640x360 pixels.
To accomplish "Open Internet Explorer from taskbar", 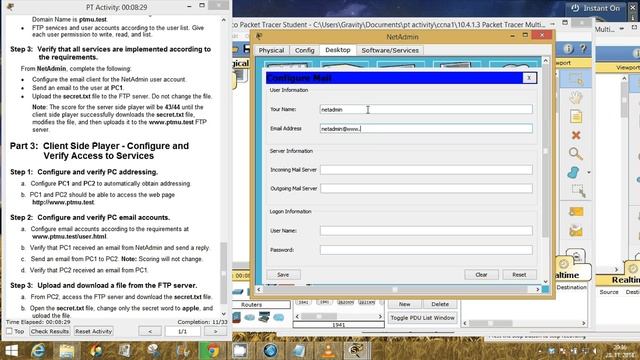I will click(x=38, y=351).
